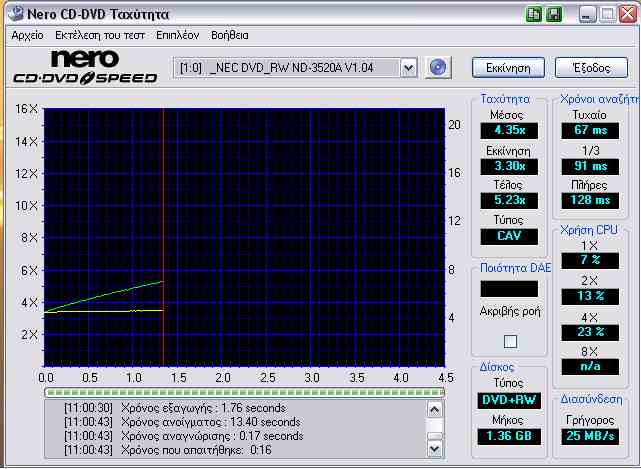
Task: Click the 2X CPU usage 13 %
Action: coord(590,296)
